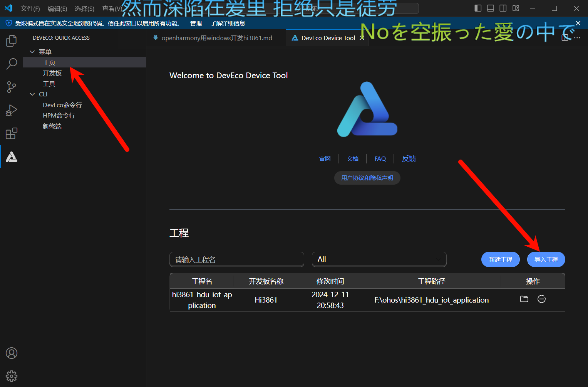Toggle the secondary side bar layout button
The width and height of the screenshot is (588, 387).
click(x=503, y=8)
